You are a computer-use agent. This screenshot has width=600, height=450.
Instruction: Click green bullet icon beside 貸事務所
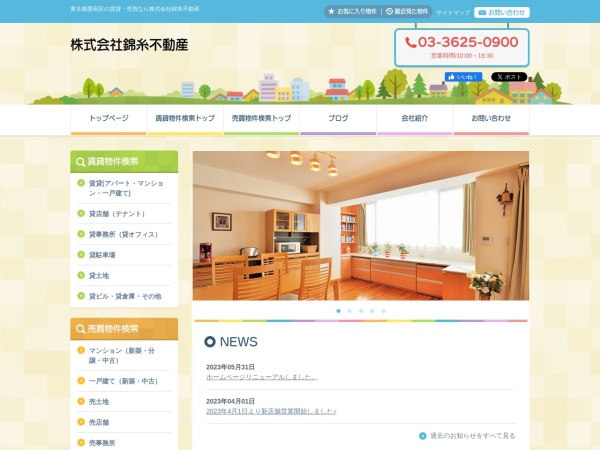coord(81,234)
